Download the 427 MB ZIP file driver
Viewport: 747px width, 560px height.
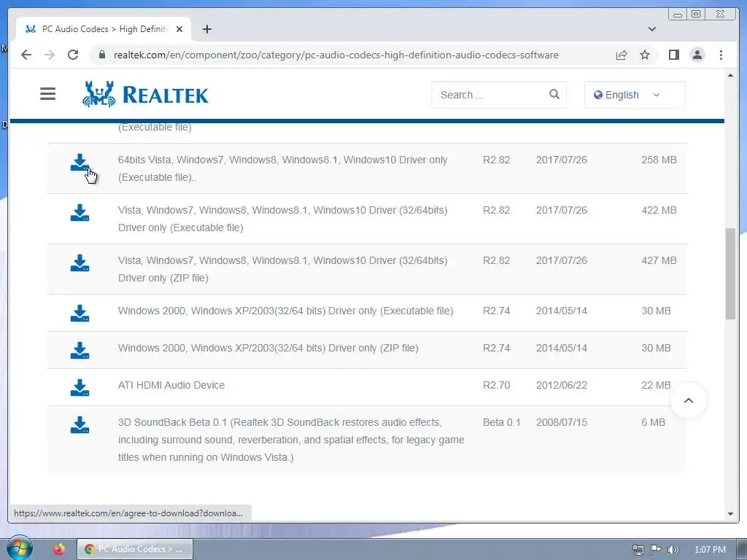click(80, 262)
